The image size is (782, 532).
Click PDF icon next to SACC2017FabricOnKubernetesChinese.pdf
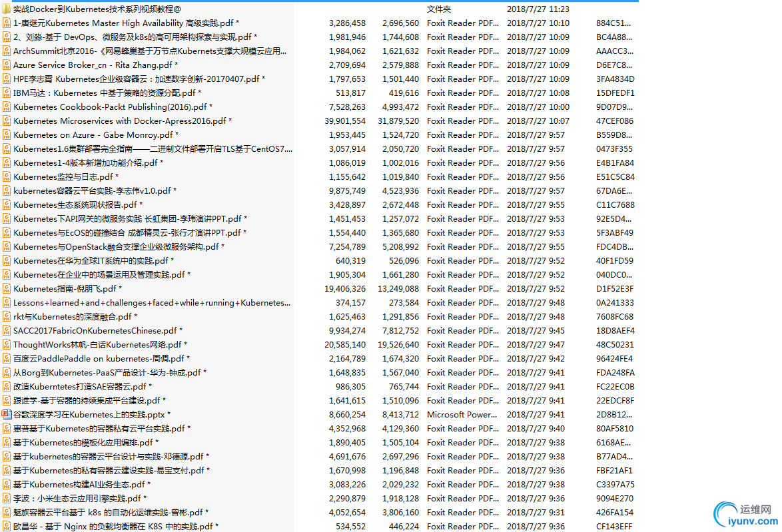pyautogui.click(x=7, y=330)
